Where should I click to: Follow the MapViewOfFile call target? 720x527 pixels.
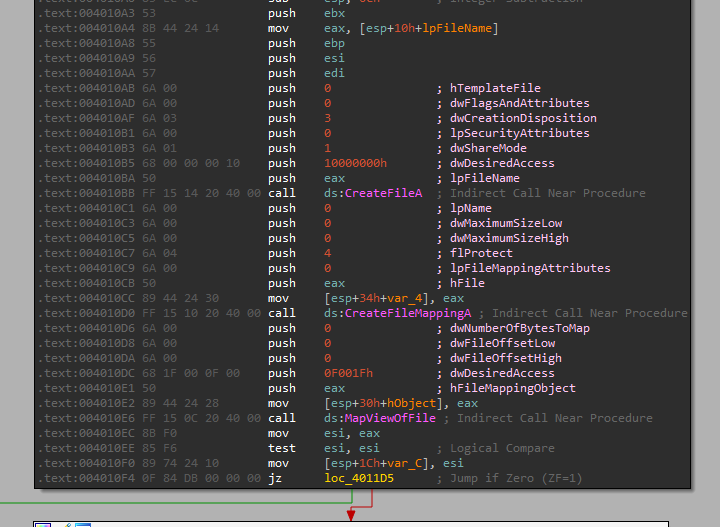390,418
